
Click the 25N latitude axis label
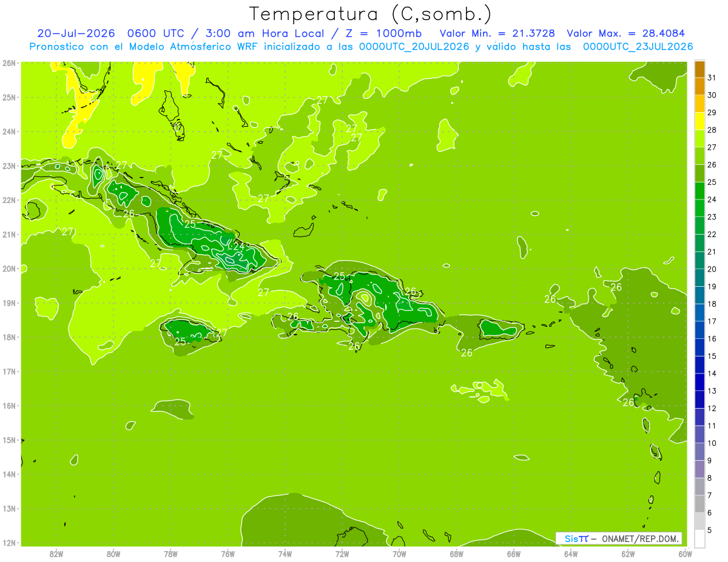pos(9,97)
